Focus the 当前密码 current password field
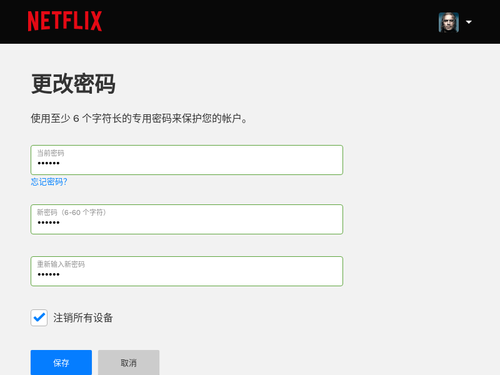 click(x=187, y=160)
